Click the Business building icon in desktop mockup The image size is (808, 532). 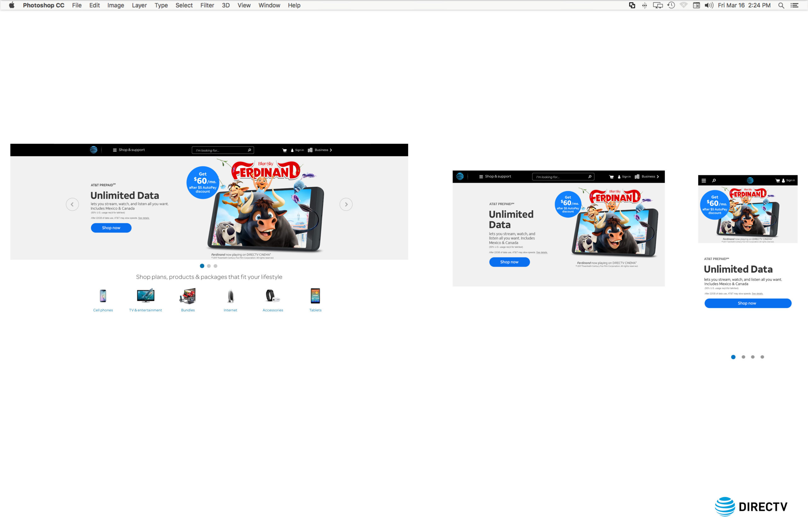click(x=310, y=150)
